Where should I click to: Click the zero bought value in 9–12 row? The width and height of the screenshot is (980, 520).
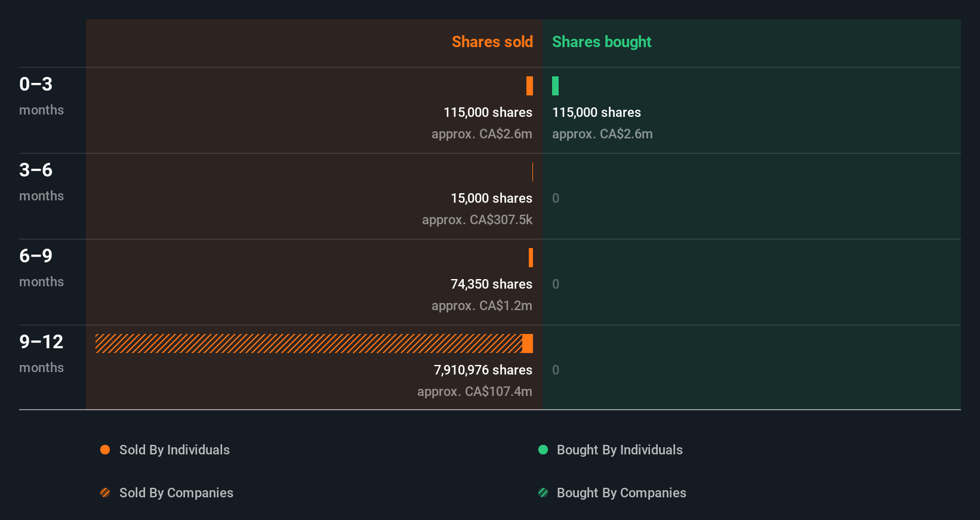click(x=556, y=370)
